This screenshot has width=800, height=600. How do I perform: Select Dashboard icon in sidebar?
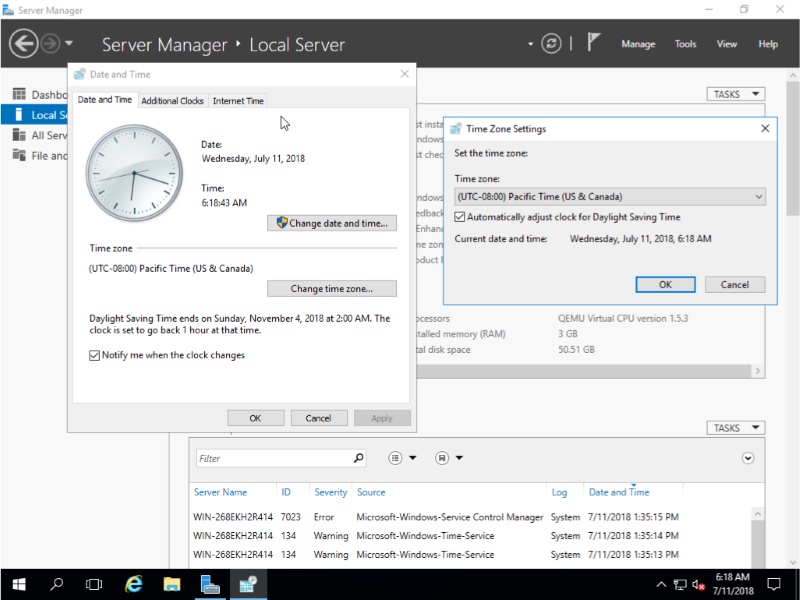click(x=19, y=94)
